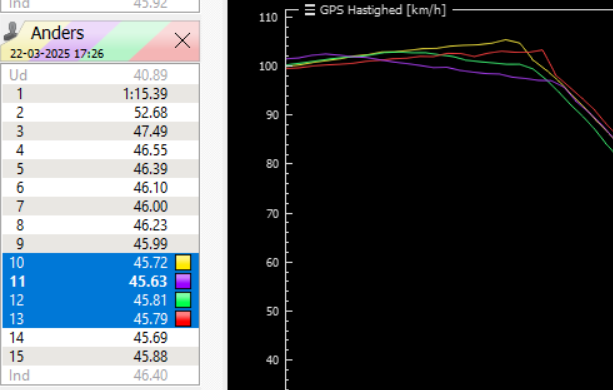Select lap 3 with time 47.49

(100, 131)
